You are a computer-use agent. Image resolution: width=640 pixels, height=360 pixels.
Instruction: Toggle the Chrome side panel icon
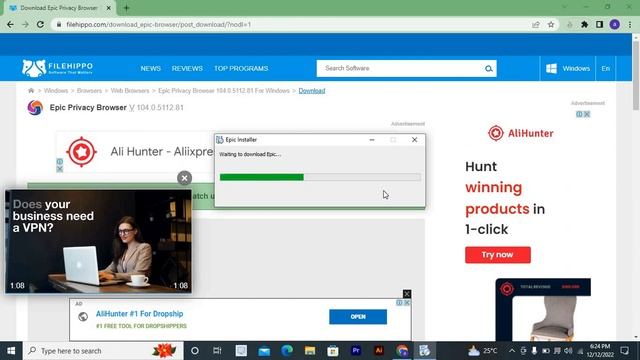point(600,24)
